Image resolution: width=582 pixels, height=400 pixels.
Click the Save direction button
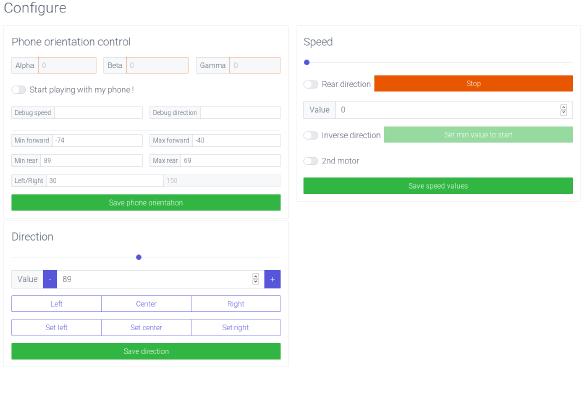tap(146, 351)
